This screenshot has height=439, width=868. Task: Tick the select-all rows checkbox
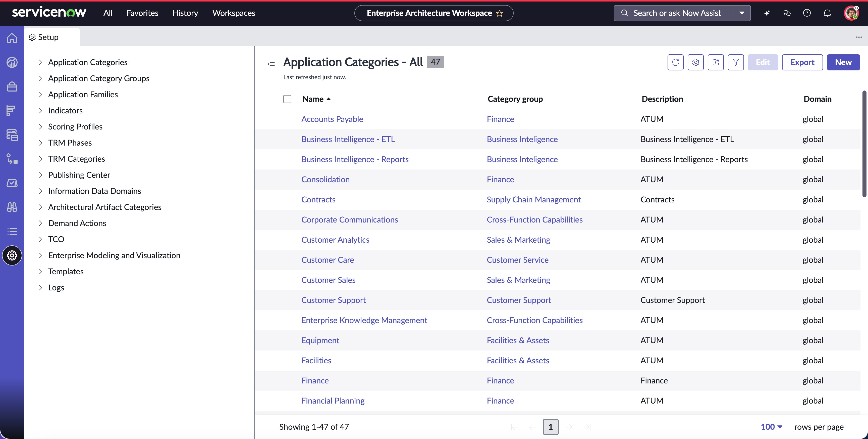pyautogui.click(x=287, y=99)
